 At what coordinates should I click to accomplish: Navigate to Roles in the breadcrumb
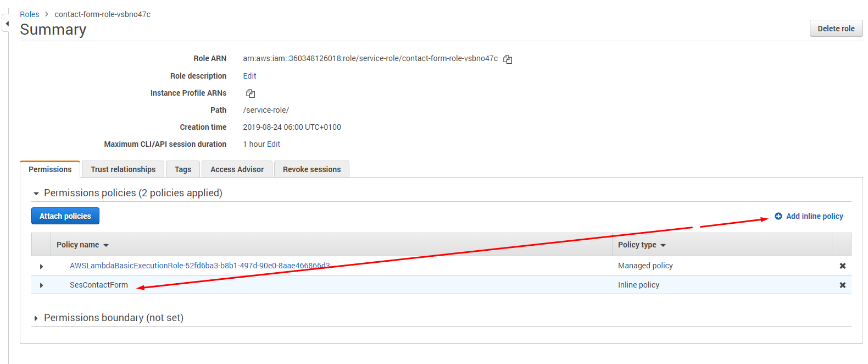[x=30, y=14]
